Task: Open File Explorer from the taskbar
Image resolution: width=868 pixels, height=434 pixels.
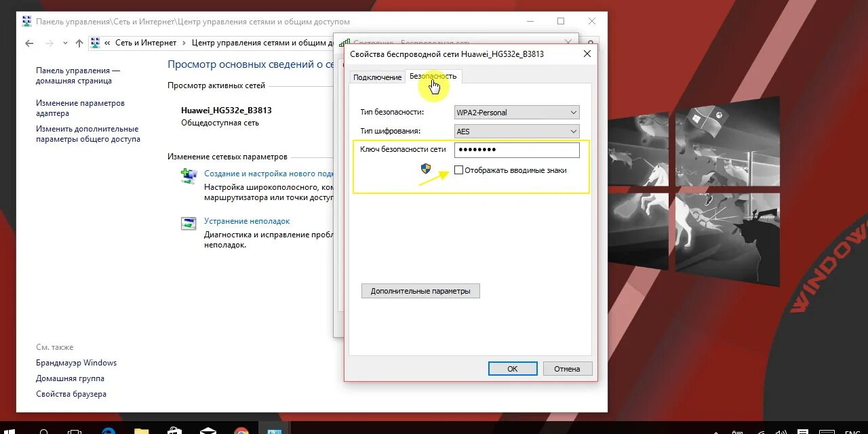Action: pyautogui.click(x=141, y=431)
